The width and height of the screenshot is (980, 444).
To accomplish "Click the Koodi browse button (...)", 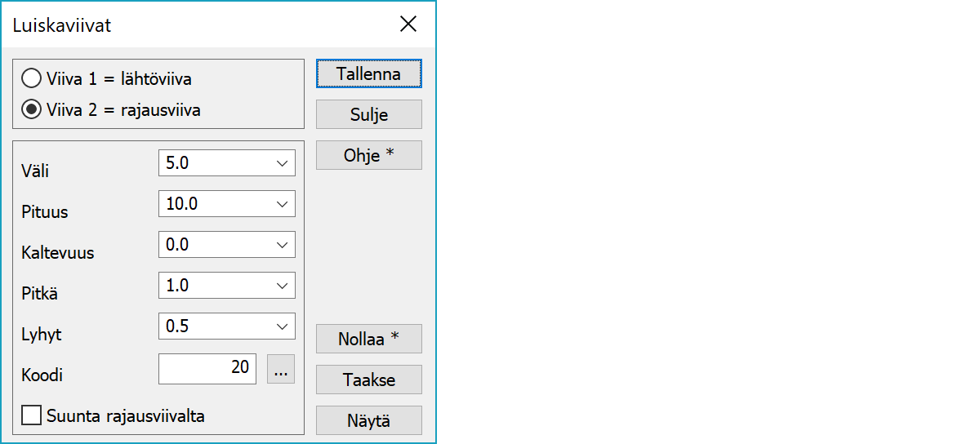I will point(281,369).
